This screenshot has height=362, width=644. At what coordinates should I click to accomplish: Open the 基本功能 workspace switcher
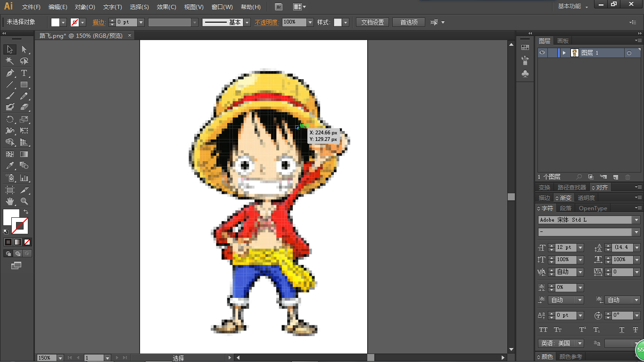tap(573, 7)
